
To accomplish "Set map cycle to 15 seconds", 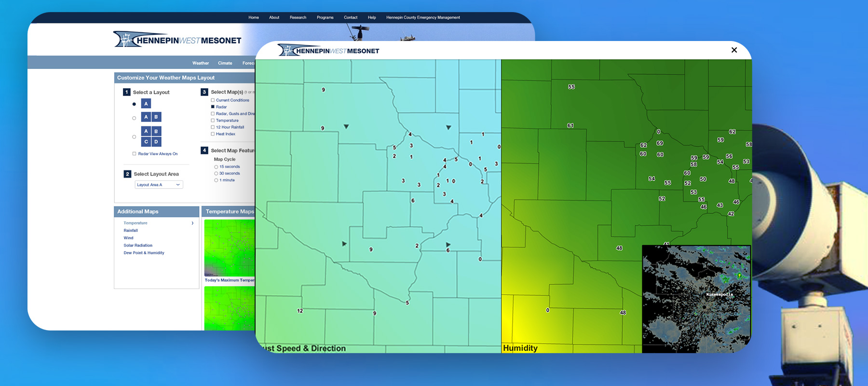I will coord(216,167).
